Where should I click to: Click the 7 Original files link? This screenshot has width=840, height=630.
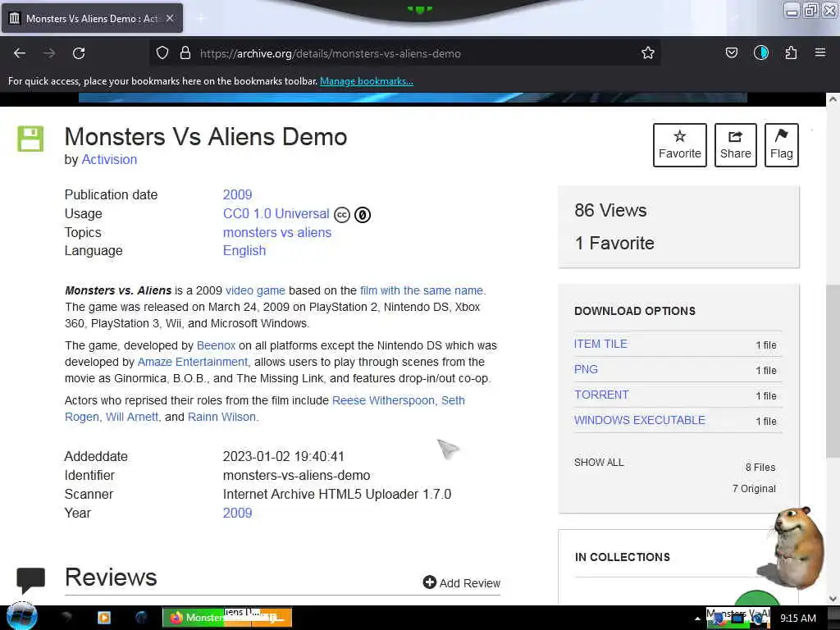point(754,489)
